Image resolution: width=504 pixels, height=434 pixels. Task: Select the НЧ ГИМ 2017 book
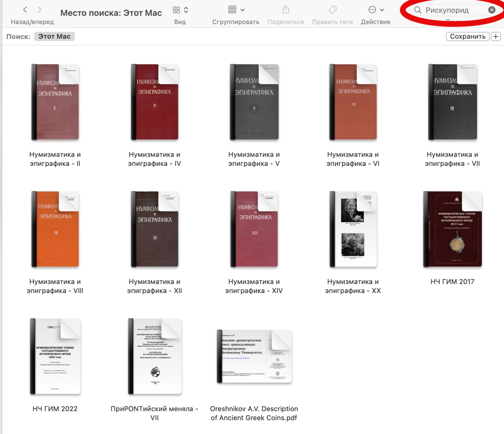coord(452,229)
